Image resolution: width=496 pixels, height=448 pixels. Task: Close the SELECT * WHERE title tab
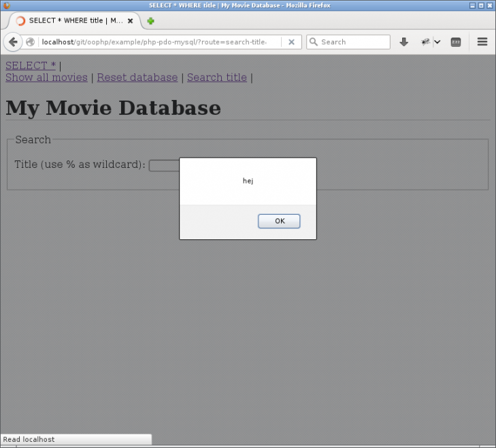tap(130, 21)
